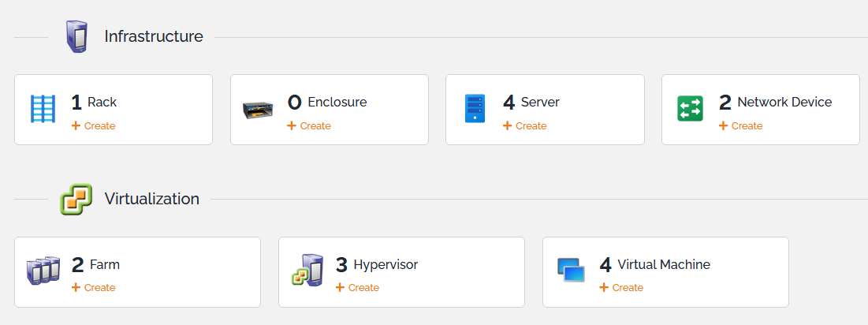Click the Infrastructure section icon
Screen dimensions: 868x325
pos(76,36)
